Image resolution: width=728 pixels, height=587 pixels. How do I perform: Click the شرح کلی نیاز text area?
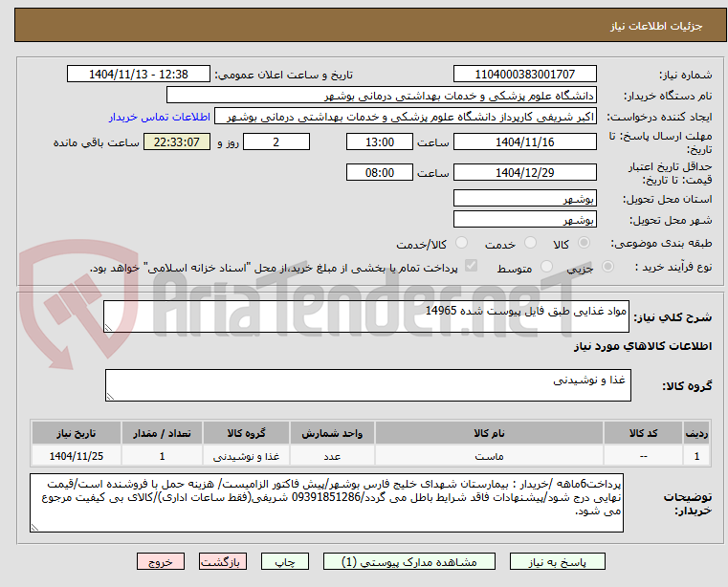click(x=365, y=316)
